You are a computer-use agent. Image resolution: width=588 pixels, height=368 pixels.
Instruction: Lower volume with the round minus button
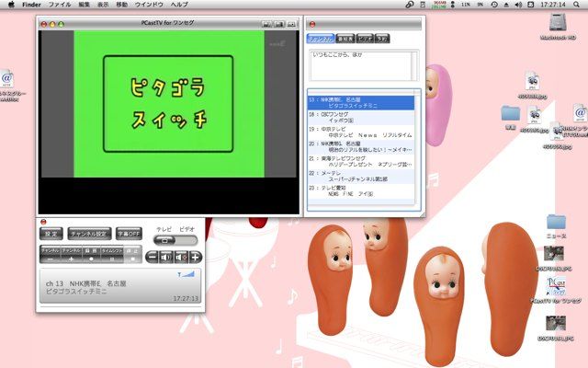point(152,258)
